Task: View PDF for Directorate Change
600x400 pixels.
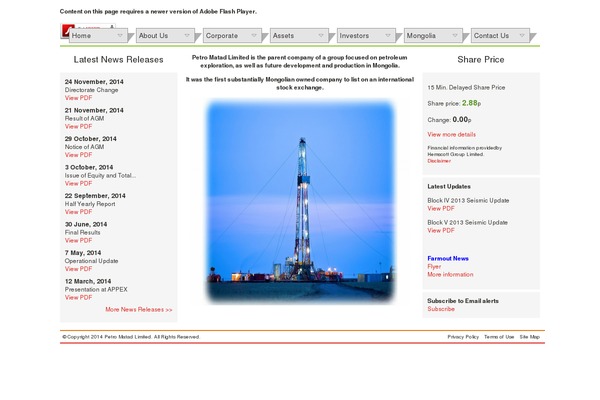Action: 78,98
